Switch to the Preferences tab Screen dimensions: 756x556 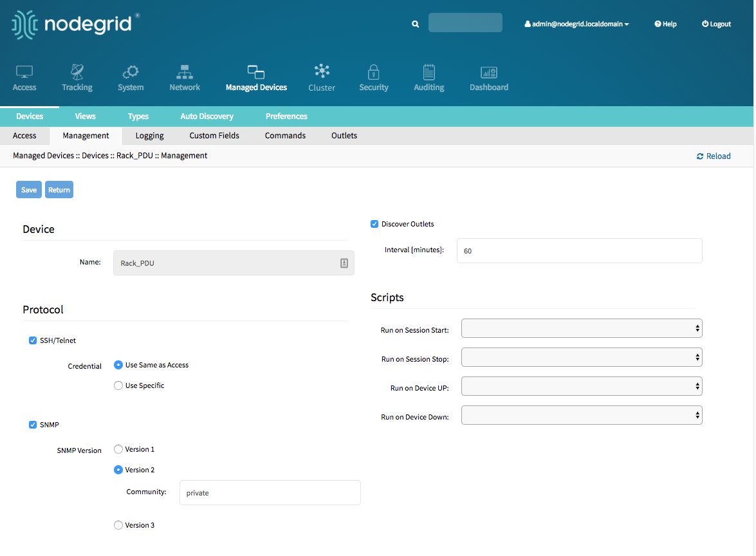(x=286, y=116)
